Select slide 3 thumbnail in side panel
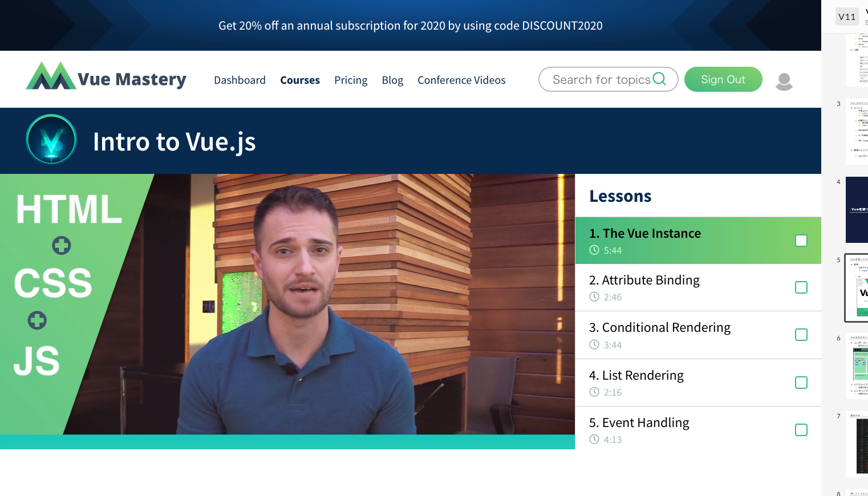 [857, 132]
